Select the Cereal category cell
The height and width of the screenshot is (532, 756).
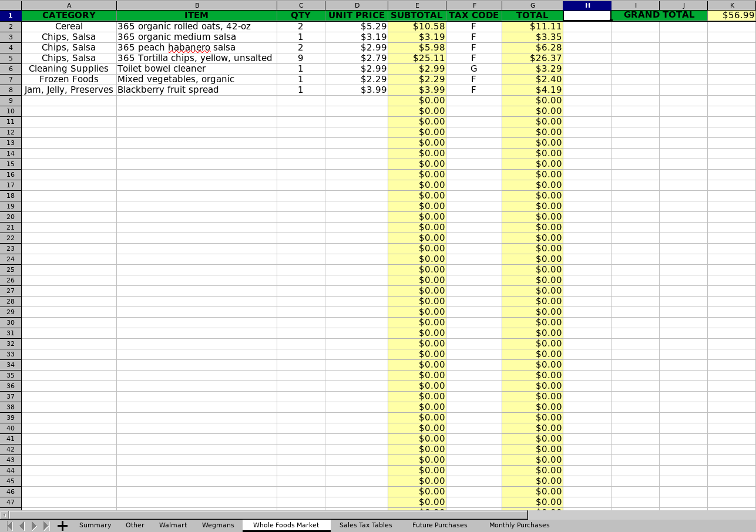click(x=69, y=26)
